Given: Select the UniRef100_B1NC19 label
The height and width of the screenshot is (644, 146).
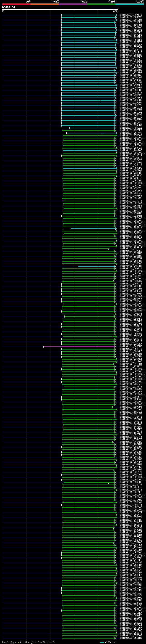Looking at the screenshot, I should pos(131,156).
